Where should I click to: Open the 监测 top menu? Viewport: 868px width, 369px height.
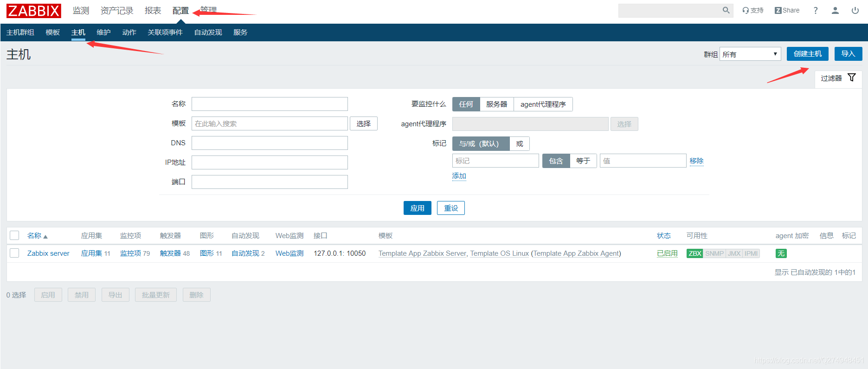pyautogui.click(x=81, y=11)
